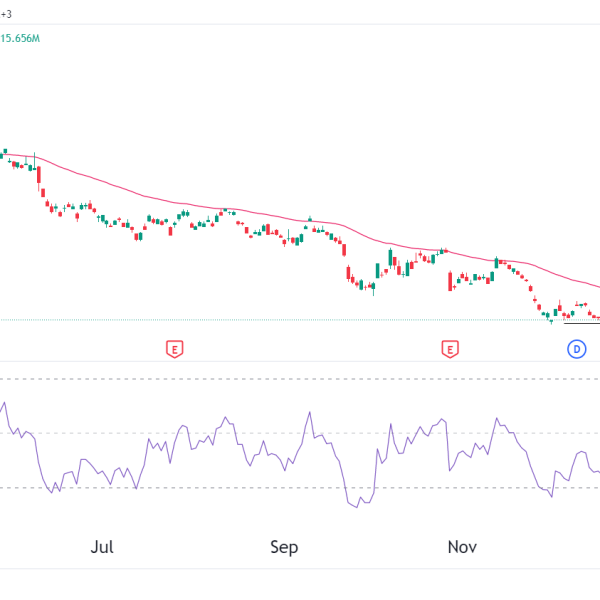Image resolution: width=600 pixels, height=600 pixels.
Task: Open the right earnings E marker near November
Action: coord(450,349)
